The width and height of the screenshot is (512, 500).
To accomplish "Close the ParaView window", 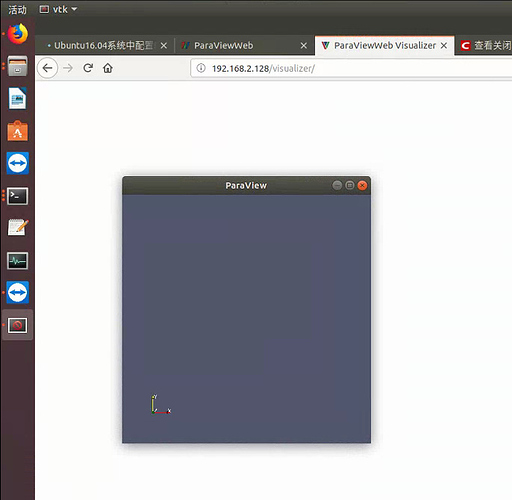I will (362, 185).
